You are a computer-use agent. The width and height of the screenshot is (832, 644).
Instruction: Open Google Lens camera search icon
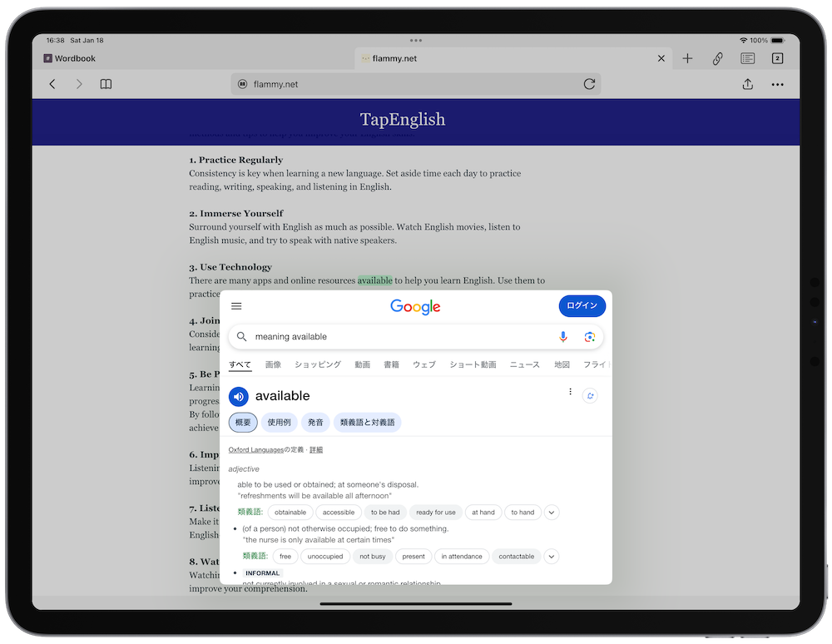[x=589, y=337]
